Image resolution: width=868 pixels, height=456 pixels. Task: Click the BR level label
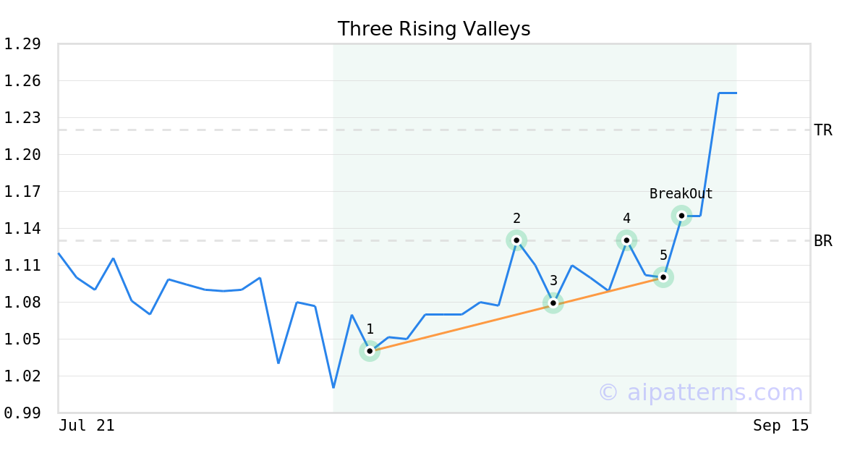coord(822,241)
